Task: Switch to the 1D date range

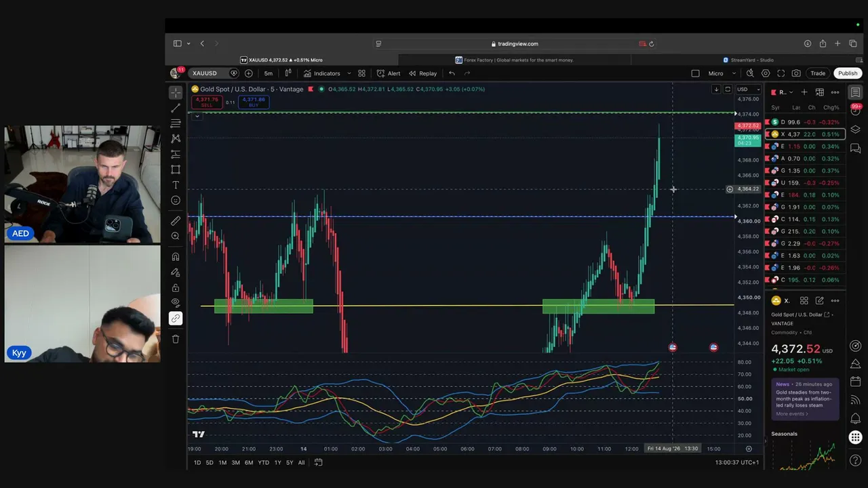Action: click(x=197, y=462)
